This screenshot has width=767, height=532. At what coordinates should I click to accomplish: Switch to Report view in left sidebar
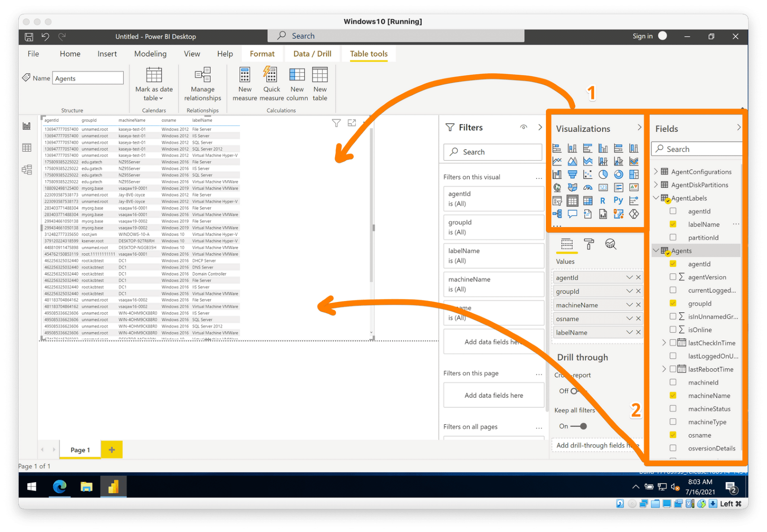point(27,126)
